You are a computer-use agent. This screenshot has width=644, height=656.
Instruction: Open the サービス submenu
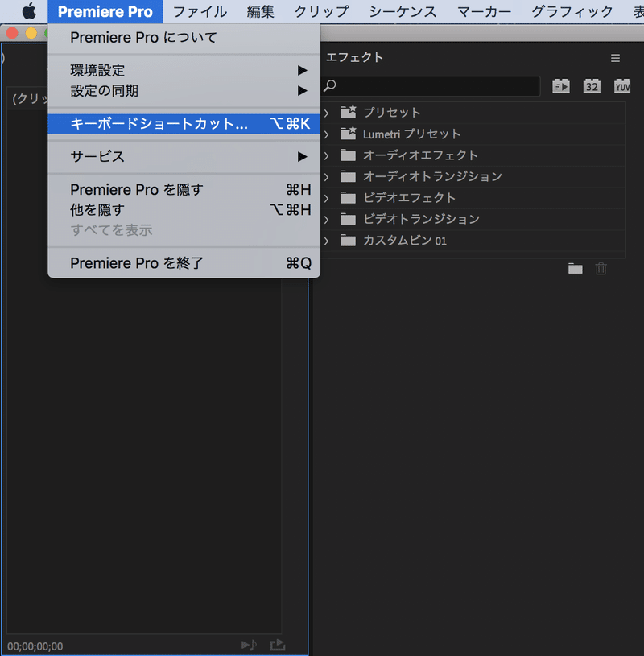[184, 156]
